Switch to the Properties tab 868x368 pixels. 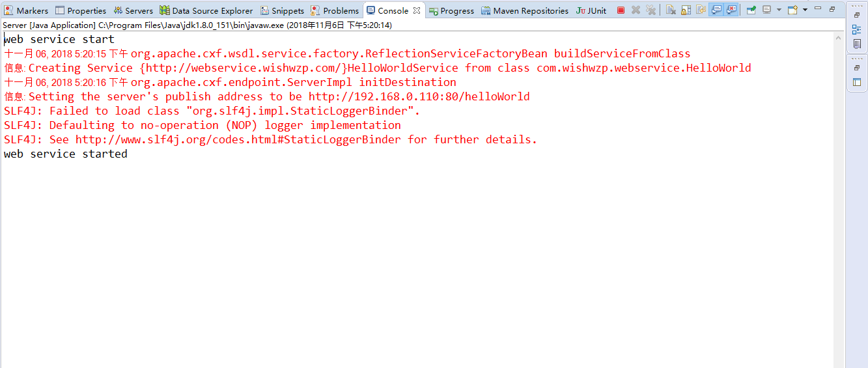[x=81, y=10]
